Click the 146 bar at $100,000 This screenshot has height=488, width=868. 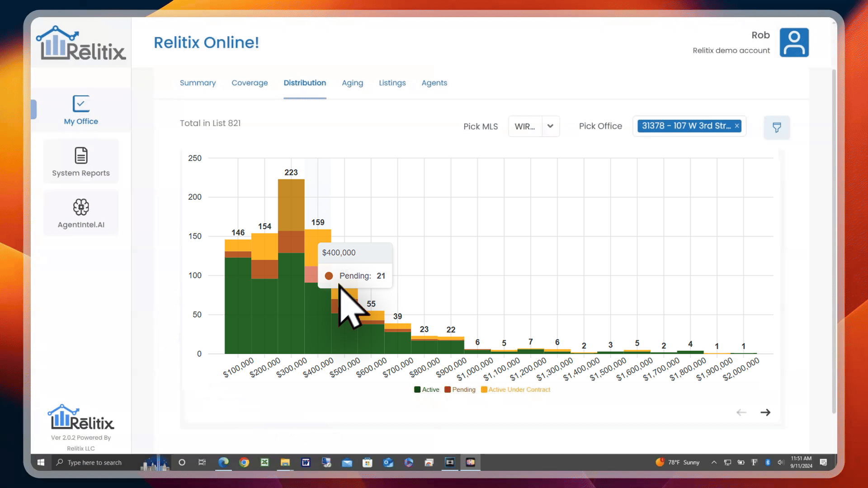point(238,296)
